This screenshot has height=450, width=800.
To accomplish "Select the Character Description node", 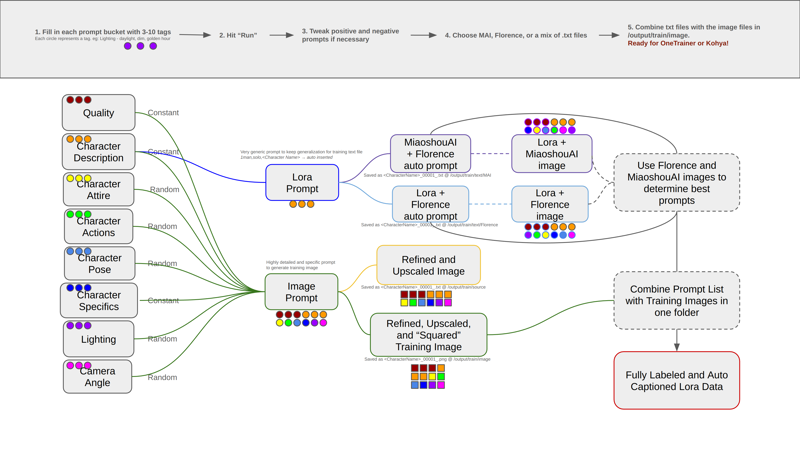I will 98,152.
